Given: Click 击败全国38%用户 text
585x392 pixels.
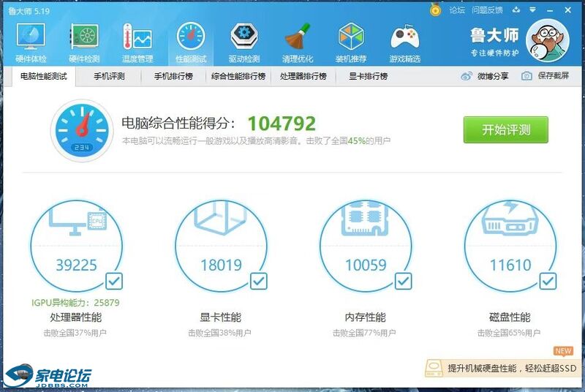Looking at the screenshot, I should coord(219,333).
